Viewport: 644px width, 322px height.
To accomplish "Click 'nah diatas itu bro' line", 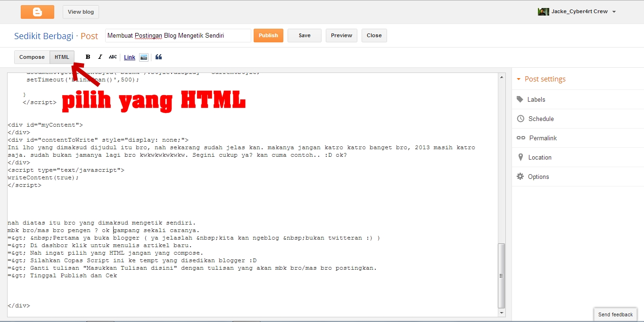I will coord(101,223).
